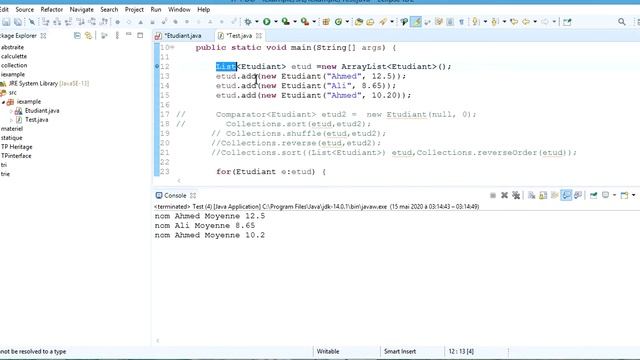640x360 pixels.
Task: Toggle Link with Editor in Package Explorer
Action: [x=88, y=36]
